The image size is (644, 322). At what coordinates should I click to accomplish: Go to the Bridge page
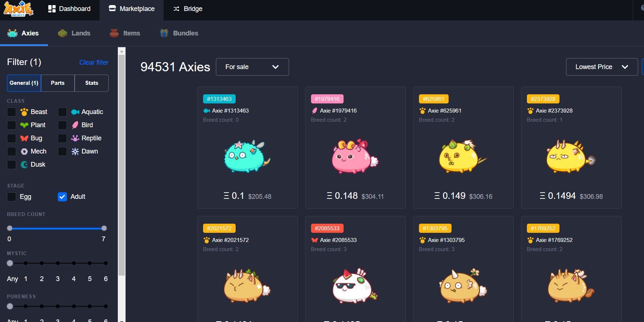pyautogui.click(x=188, y=9)
